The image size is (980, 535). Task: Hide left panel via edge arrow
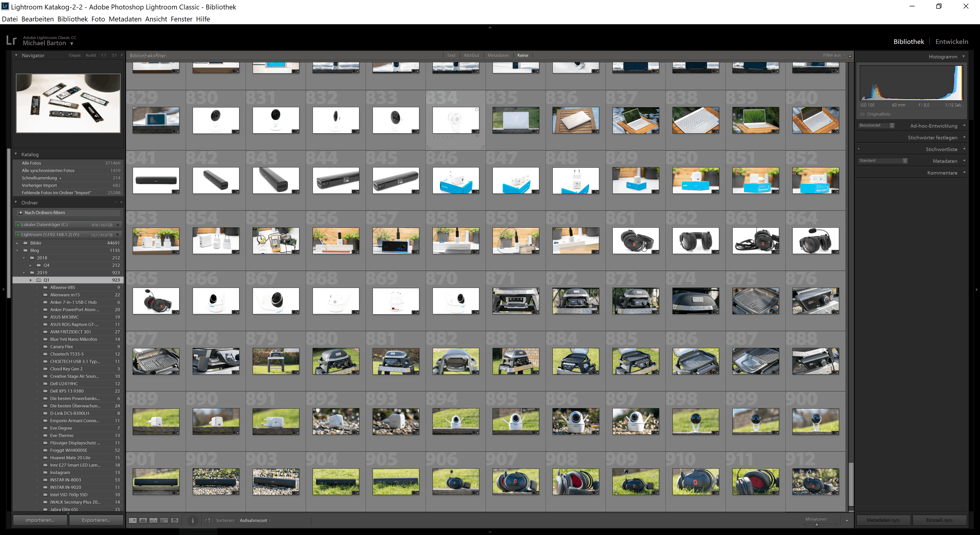click(x=3, y=289)
